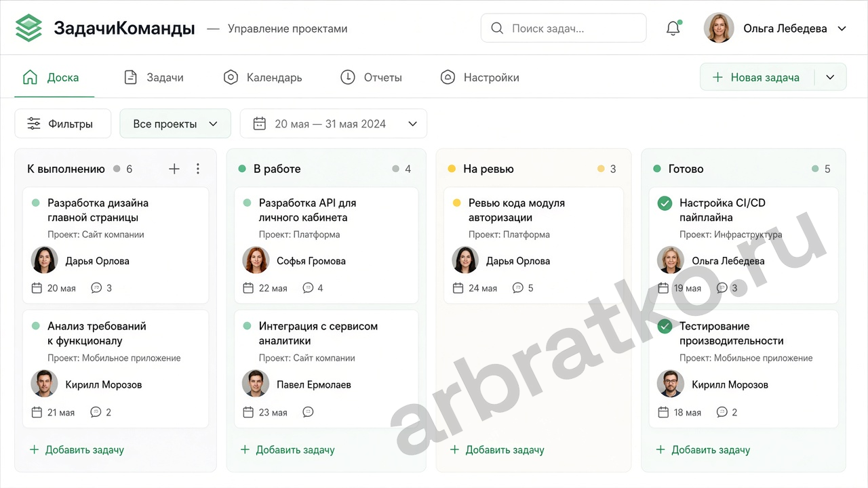Click date icon on Ревью кода card

point(458,288)
